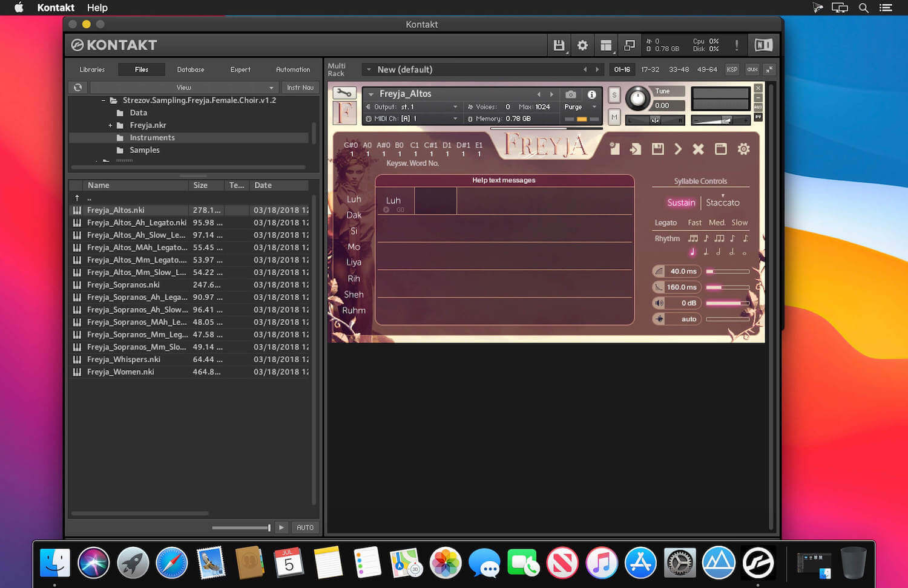Toggle the AUTO preview button
This screenshot has height=588, width=908.
coord(305,528)
